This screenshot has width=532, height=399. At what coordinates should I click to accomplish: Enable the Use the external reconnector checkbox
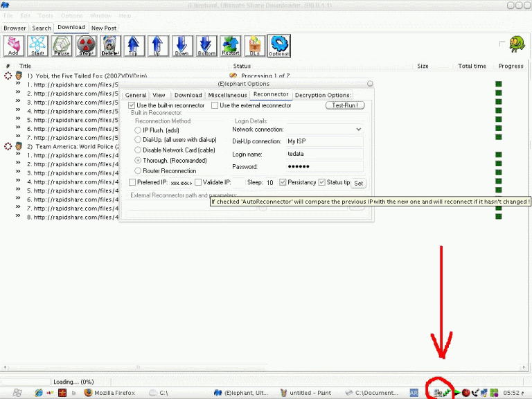click(x=215, y=105)
